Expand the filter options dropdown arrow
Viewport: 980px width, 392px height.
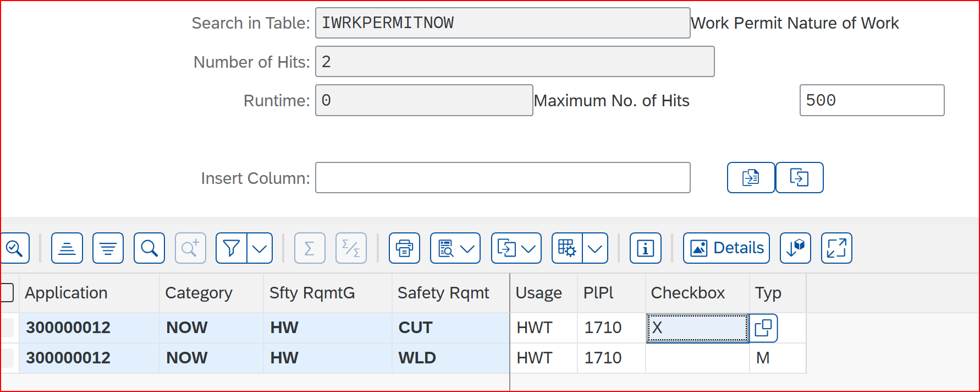pos(260,248)
